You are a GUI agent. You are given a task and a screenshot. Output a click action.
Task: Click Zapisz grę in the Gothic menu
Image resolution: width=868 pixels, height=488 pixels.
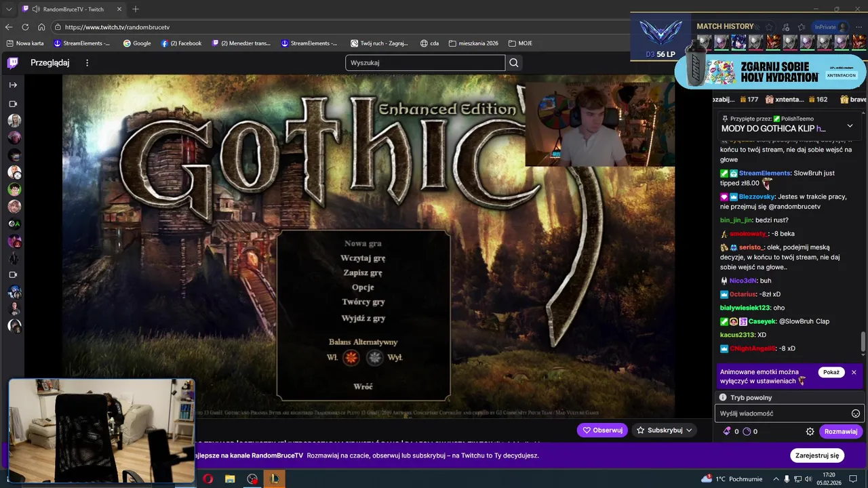[x=363, y=272]
